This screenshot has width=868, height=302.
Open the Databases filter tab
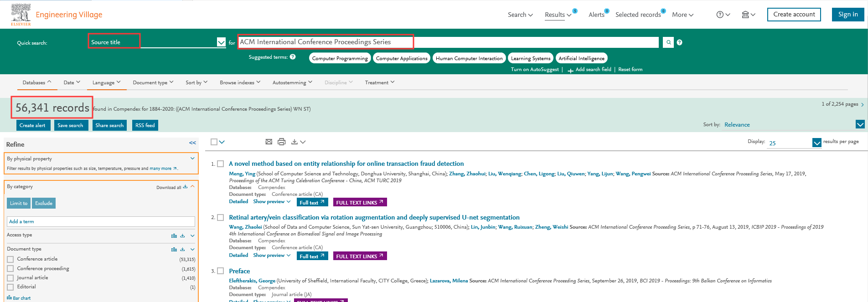37,82
